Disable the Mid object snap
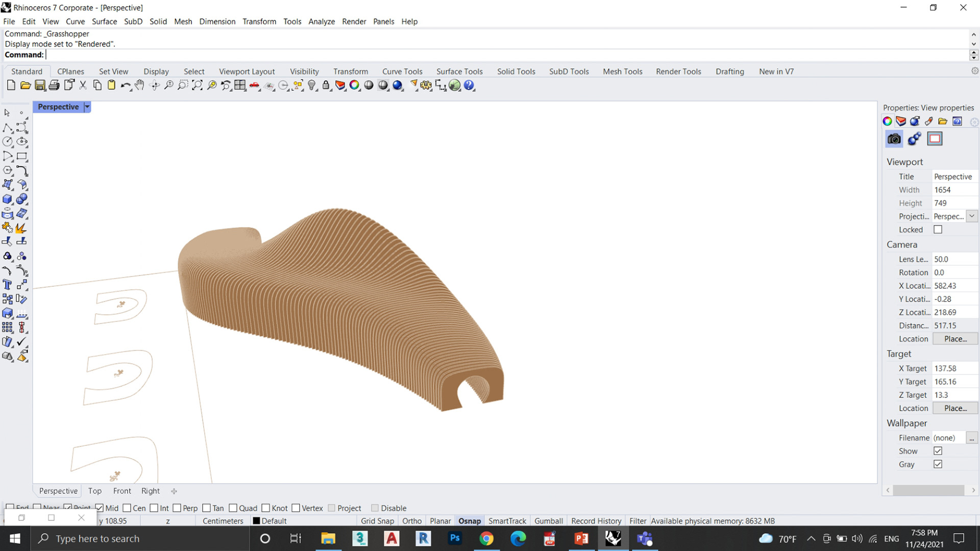 [x=99, y=508]
